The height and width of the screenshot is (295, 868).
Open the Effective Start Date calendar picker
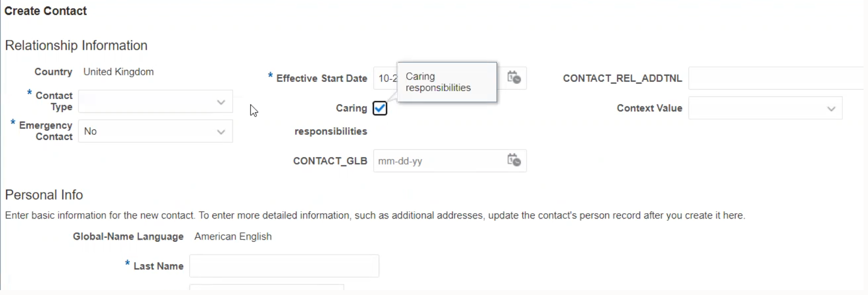click(514, 78)
